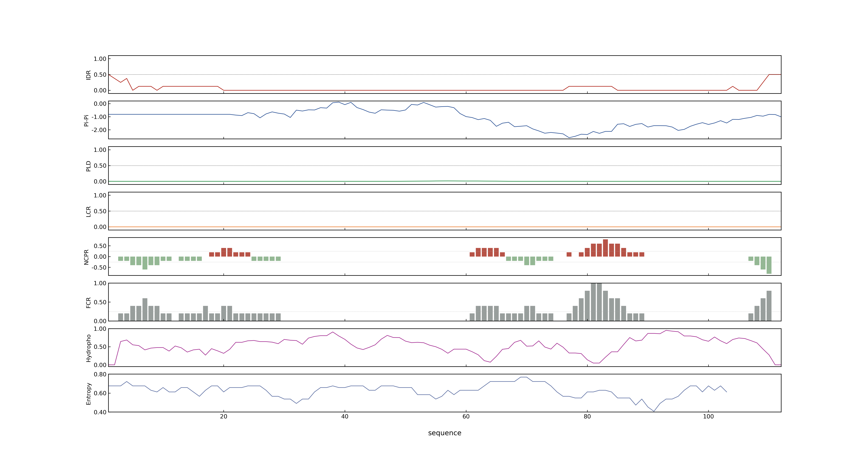Click the -2.00 tick of Pi-Pi panel
The height and width of the screenshot is (463, 868).
click(99, 130)
